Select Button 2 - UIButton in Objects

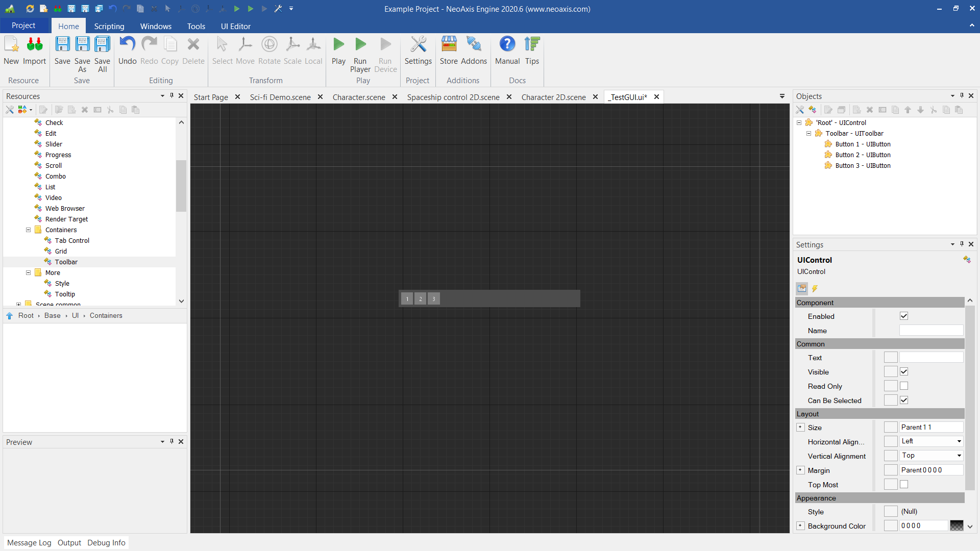pyautogui.click(x=863, y=155)
